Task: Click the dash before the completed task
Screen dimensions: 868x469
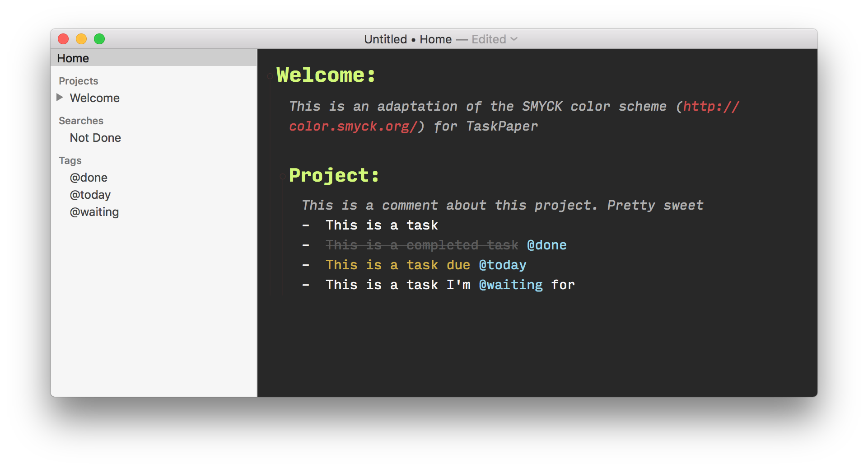Action: tap(306, 245)
